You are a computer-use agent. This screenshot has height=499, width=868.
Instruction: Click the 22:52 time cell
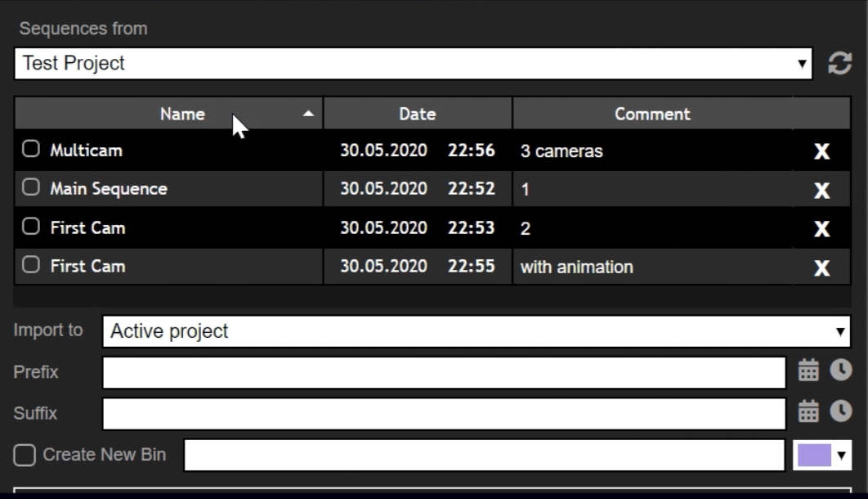tap(471, 188)
